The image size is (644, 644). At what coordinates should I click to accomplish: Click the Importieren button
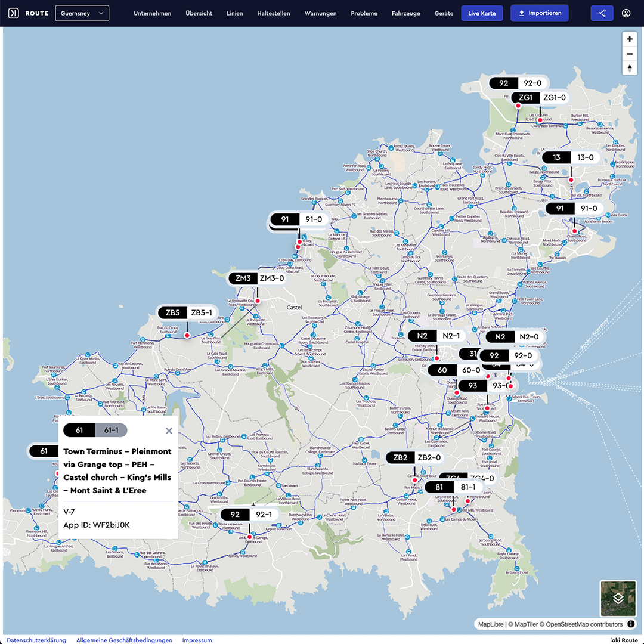[540, 13]
